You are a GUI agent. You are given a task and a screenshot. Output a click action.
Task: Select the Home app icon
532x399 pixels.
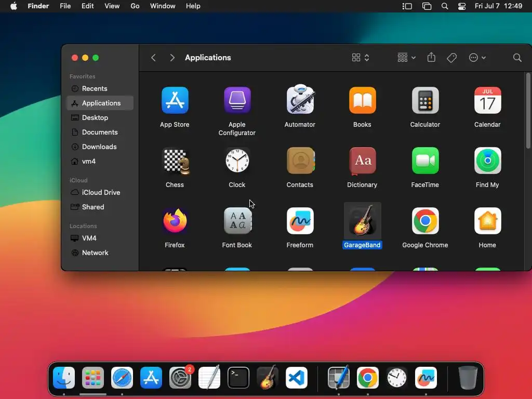click(x=487, y=221)
